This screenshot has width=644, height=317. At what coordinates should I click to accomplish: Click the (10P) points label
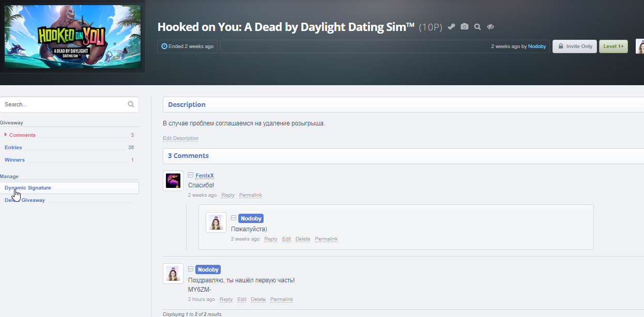pos(431,27)
